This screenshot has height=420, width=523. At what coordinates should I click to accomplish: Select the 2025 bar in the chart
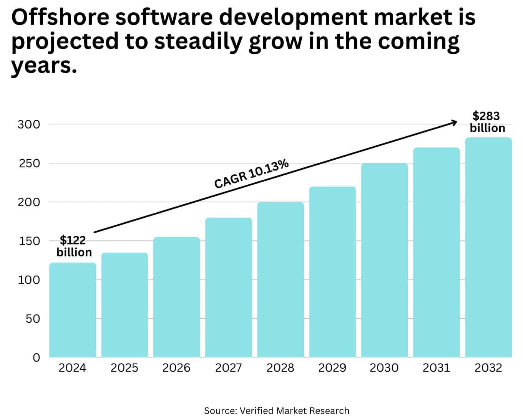(125, 305)
